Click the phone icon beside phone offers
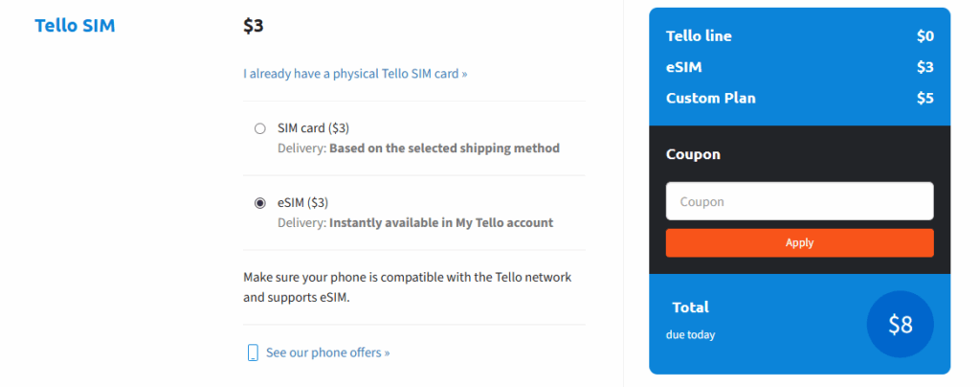This screenshot has width=980, height=387. (253, 353)
